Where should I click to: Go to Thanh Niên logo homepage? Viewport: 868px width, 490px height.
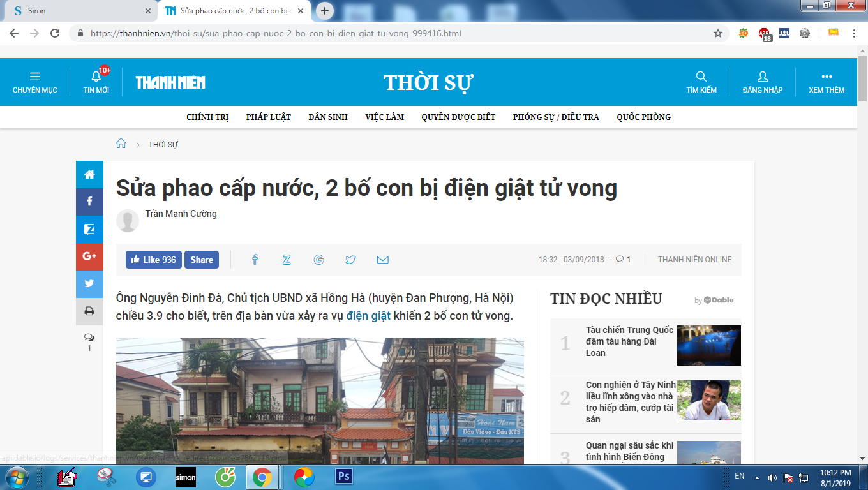[x=170, y=82]
